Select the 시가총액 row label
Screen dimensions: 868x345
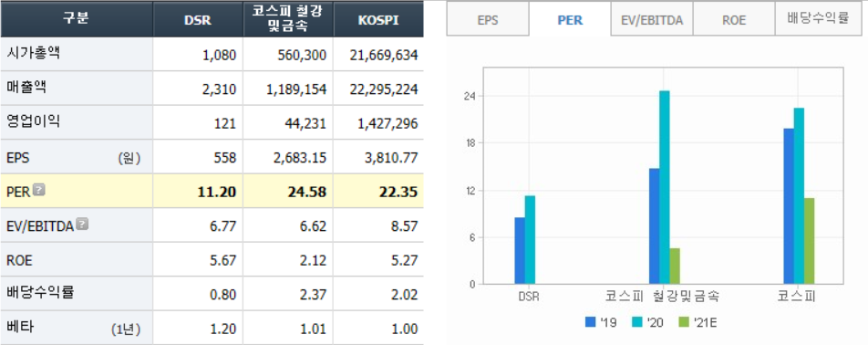point(33,54)
